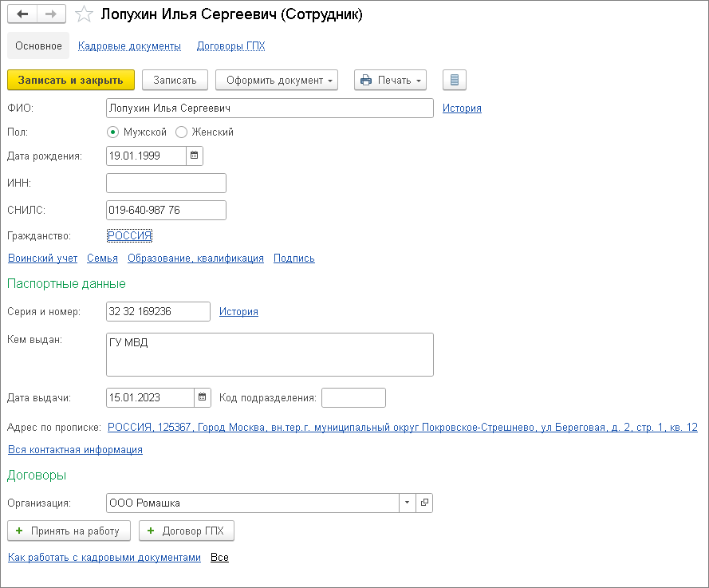Expand the Оформить документ dropdown
The image size is (709, 588).
coord(277,80)
